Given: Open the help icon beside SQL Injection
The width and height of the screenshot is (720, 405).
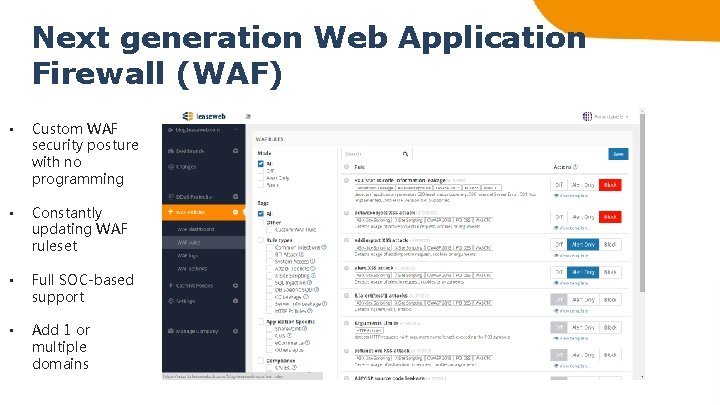Looking at the screenshot, I should pos(309,283).
